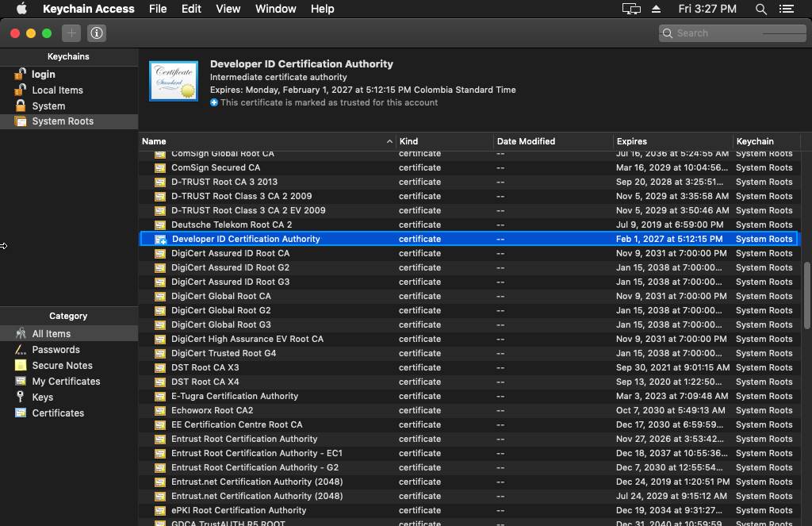The image size is (812, 526).
Task: Select the login keychain
Action: pos(43,74)
